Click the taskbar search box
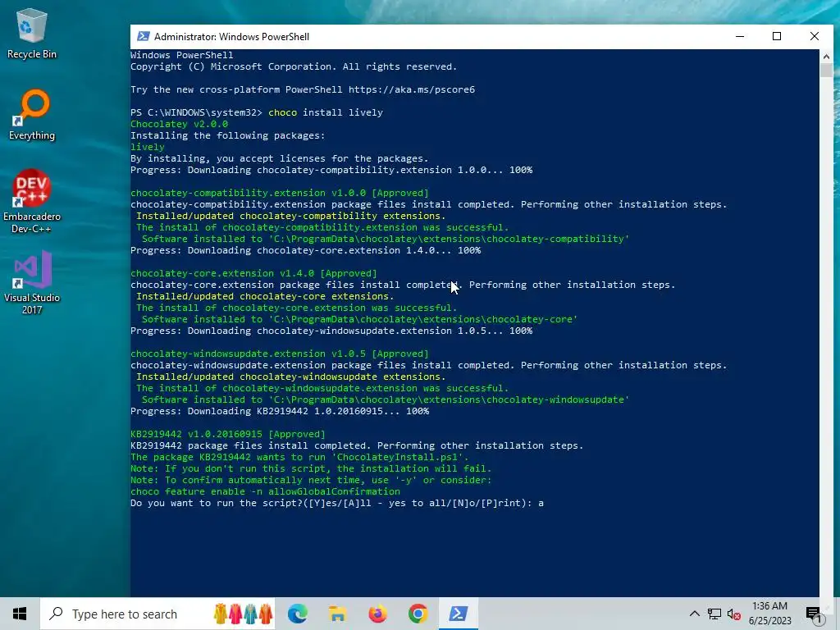840x630 pixels. [x=157, y=614]
